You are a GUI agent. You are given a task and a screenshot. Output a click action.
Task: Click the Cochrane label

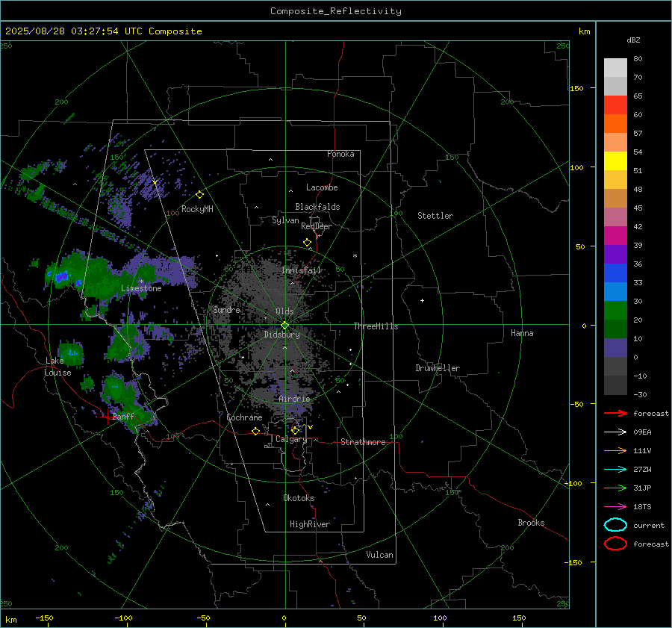244,417
